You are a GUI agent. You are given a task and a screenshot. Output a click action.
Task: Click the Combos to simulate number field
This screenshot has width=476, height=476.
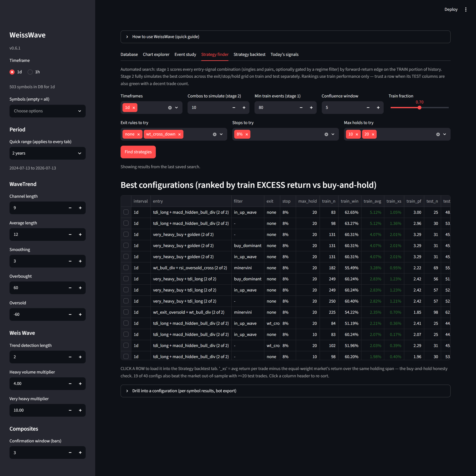tap(208, 108)
